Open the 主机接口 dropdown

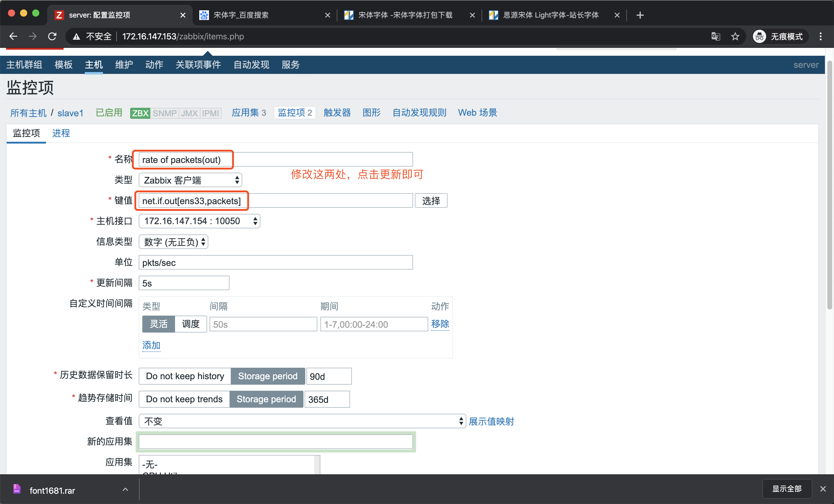(199, 221)
